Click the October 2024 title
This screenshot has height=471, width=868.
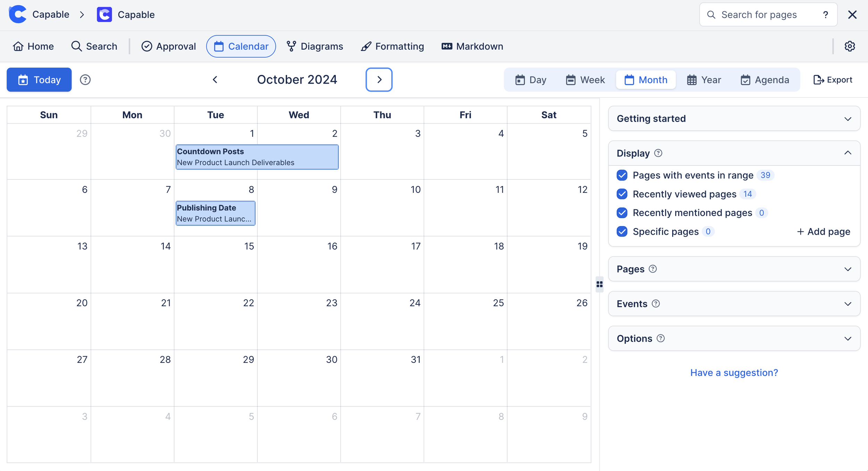pyautogui.click(x=297, y=80)
